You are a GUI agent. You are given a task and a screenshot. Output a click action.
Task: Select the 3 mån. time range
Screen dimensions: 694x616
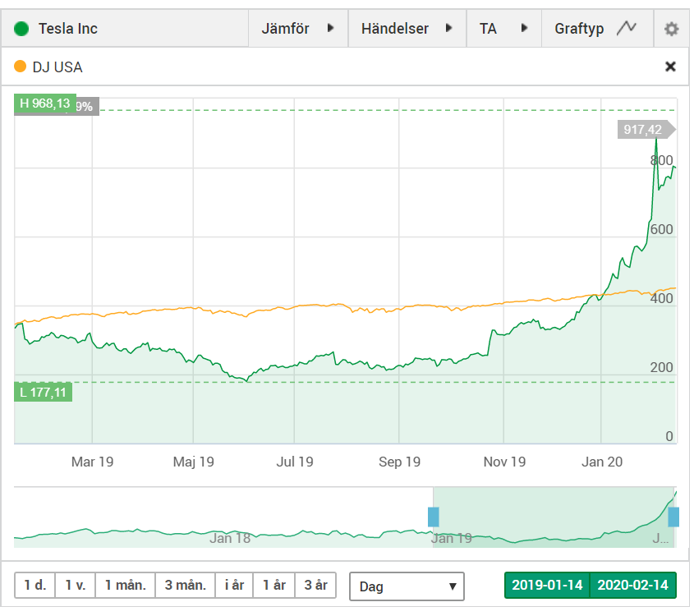186,585
